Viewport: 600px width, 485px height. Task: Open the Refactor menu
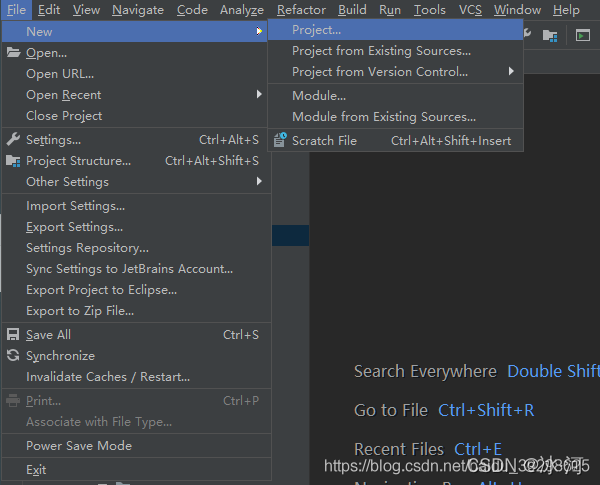pos(302,10)
